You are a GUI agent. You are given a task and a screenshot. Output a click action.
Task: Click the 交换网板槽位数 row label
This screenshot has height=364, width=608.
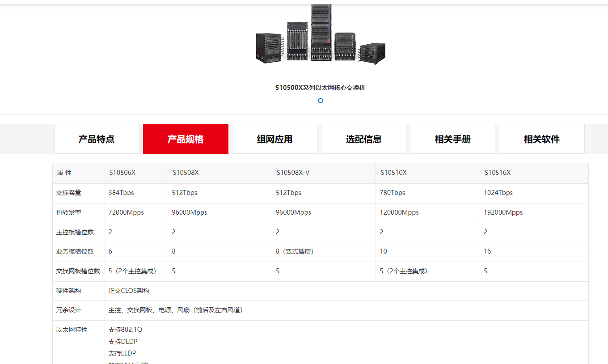[x=78, y=271]
